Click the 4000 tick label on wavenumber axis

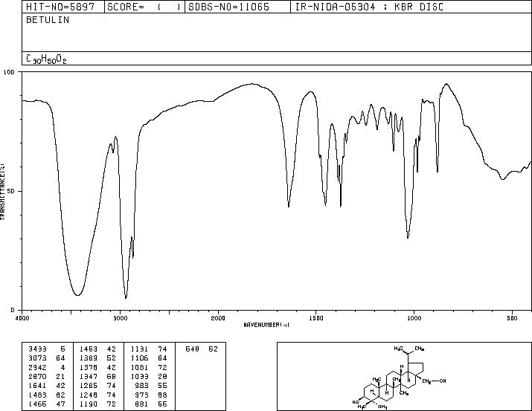tap(22, 318)
